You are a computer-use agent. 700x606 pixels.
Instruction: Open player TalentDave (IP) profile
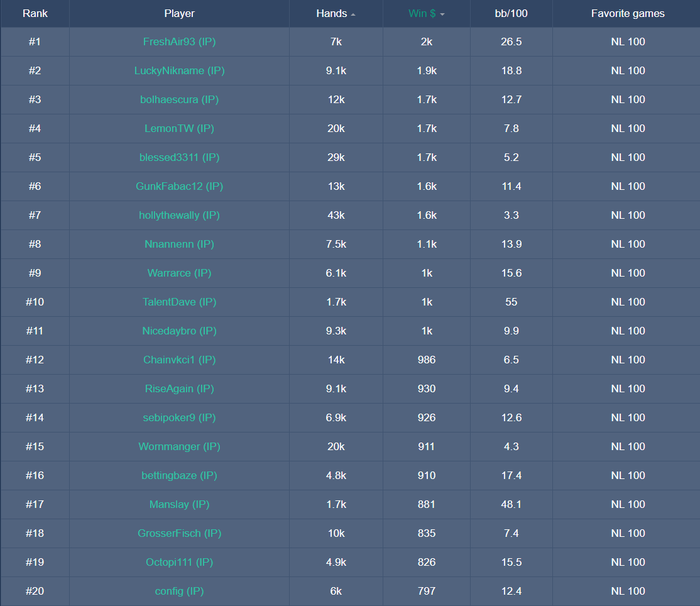[x=179, y=302]
